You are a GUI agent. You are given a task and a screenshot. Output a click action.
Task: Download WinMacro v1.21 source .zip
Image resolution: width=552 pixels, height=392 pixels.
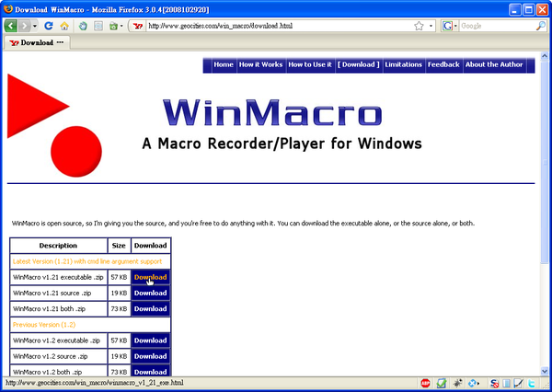coord(150,293)
